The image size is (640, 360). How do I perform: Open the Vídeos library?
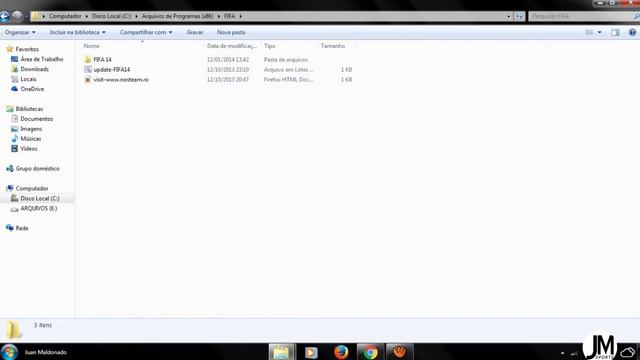tap(29, 149)
